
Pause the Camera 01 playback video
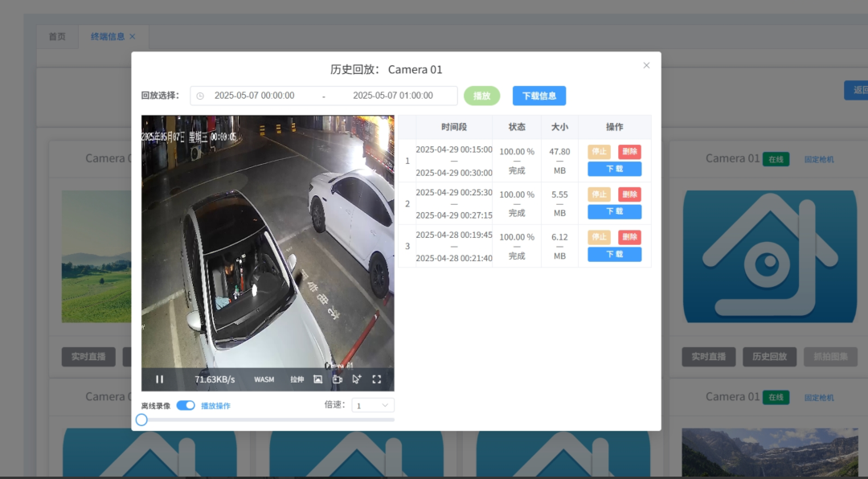click(x=159, y=379)
